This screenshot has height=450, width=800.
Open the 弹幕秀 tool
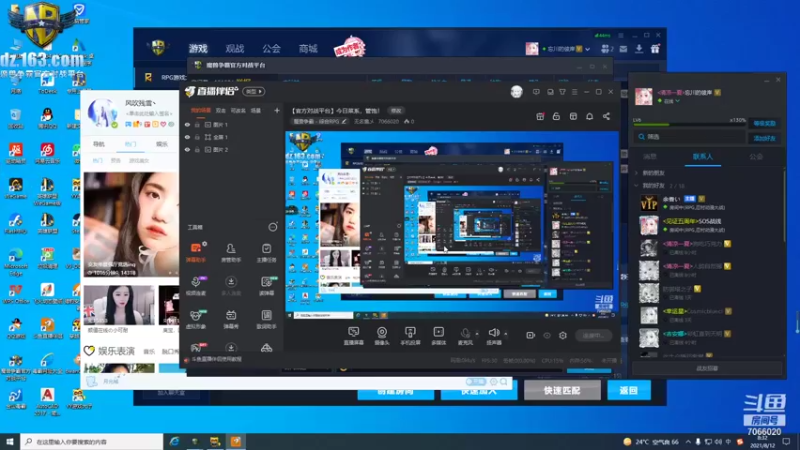[x=231, y=319]
